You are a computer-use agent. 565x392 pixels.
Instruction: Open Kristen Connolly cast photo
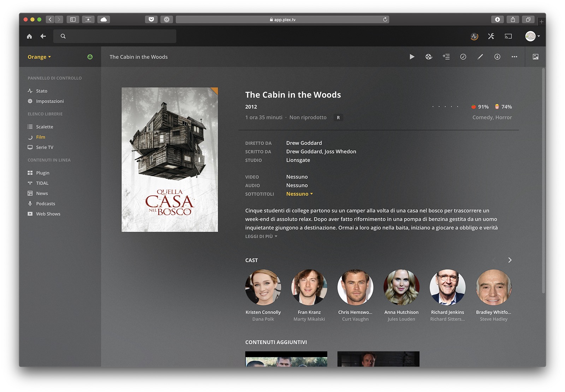click(263, 287)
